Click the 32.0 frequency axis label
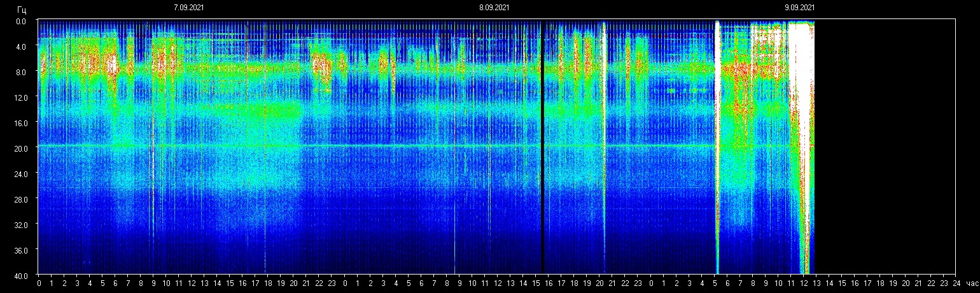The image size is (980, 293). (21, 224)
